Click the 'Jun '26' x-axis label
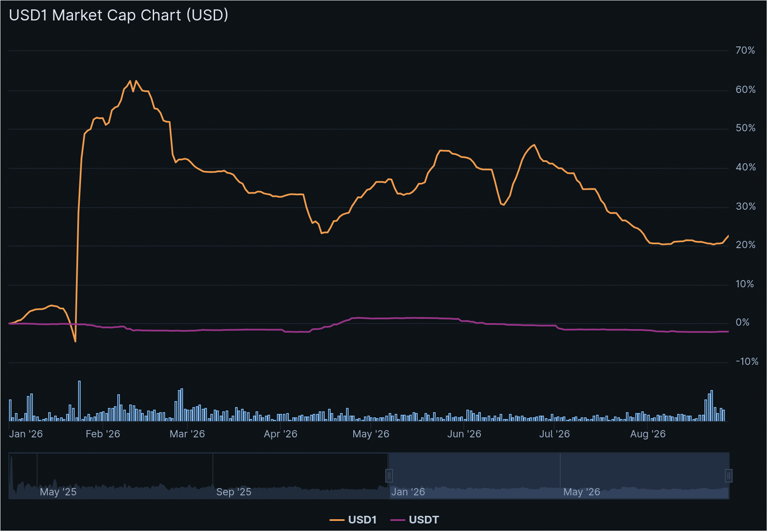 [464, 434]
